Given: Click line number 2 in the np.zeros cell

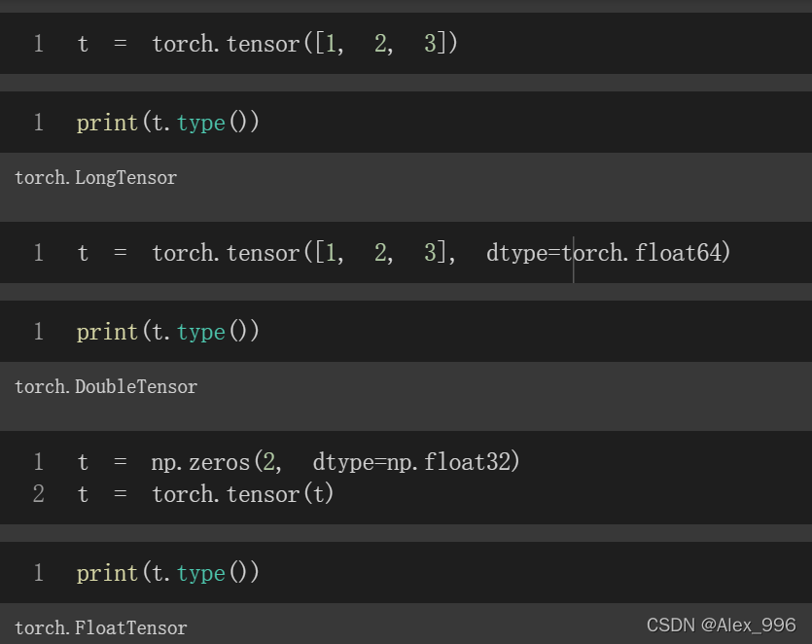Looking at the screenshot, I should click(x=38, y=494).
